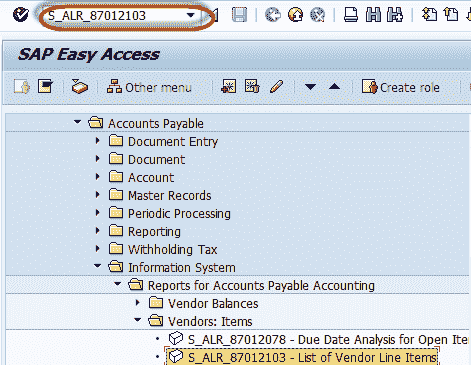The height and width of the screenshot is (365, 471).
Task: Select the Document Entry tree label
Action: (x=173, y=142)
